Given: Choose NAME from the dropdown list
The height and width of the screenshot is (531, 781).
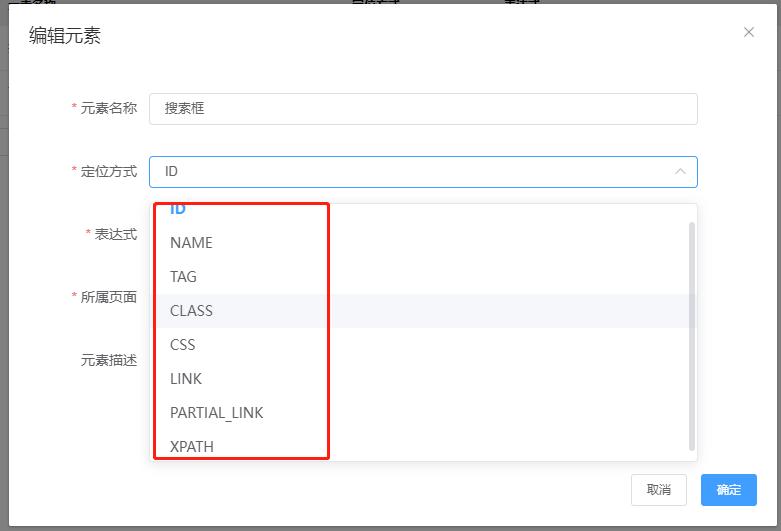Looking at the screenshot, I should tap(191, 243).
